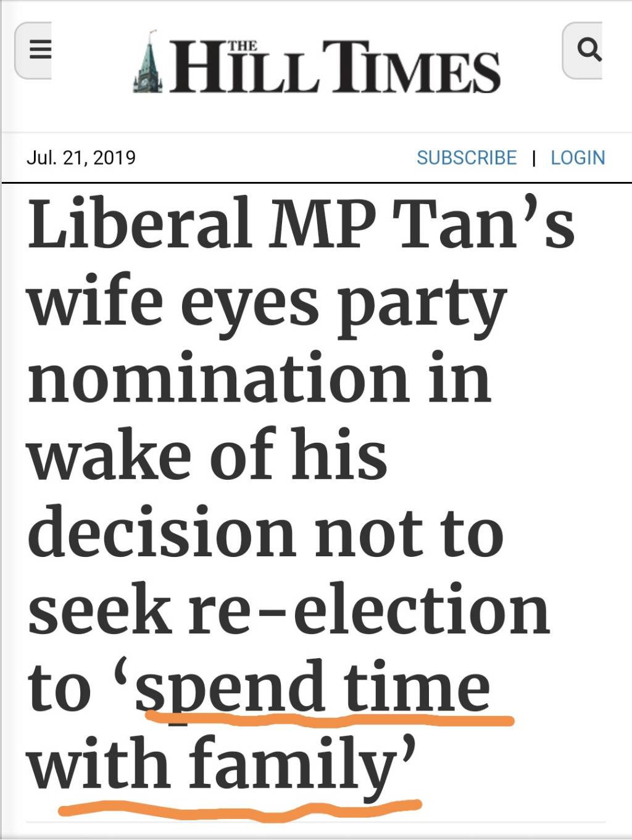632x840 pixels.
Task: Click the "wake of his" headline line
Action: [207, 455]
